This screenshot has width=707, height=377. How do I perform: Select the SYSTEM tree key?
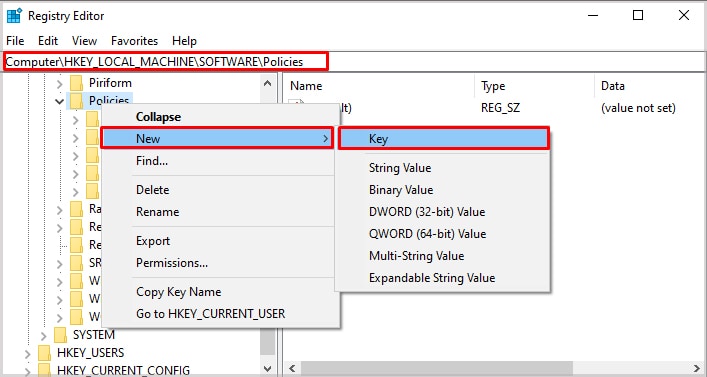[94, 335]
